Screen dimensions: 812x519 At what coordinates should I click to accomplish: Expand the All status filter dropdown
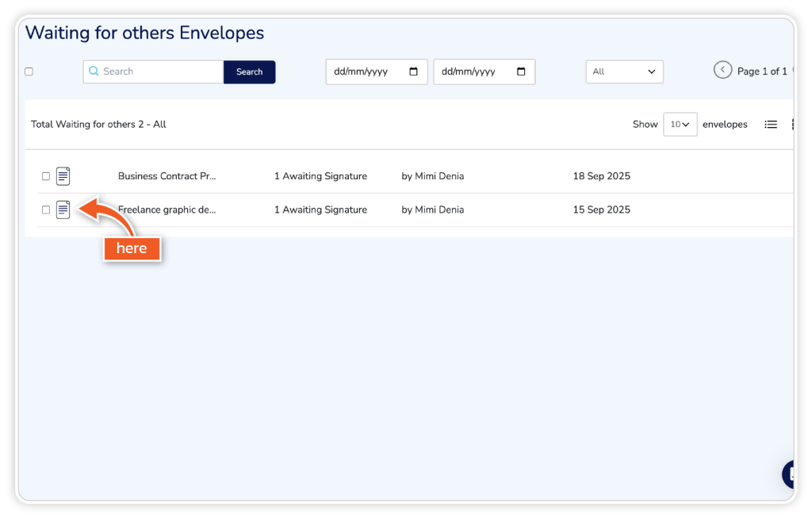pos(624,71)
